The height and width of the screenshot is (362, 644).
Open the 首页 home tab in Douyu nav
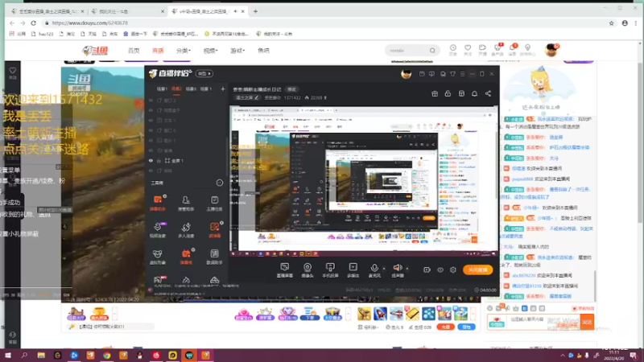click(x=134, y=51)
